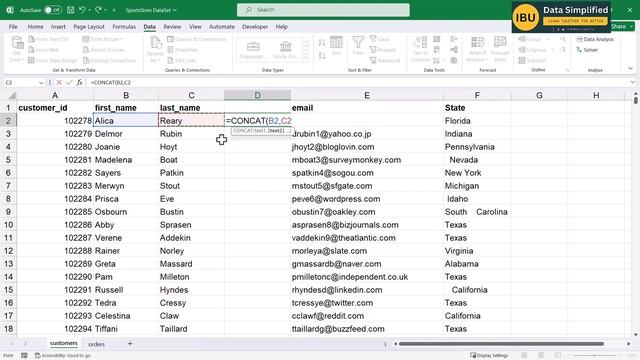
Task: Click the Save icon in title bar
Action: pos(71,10)
